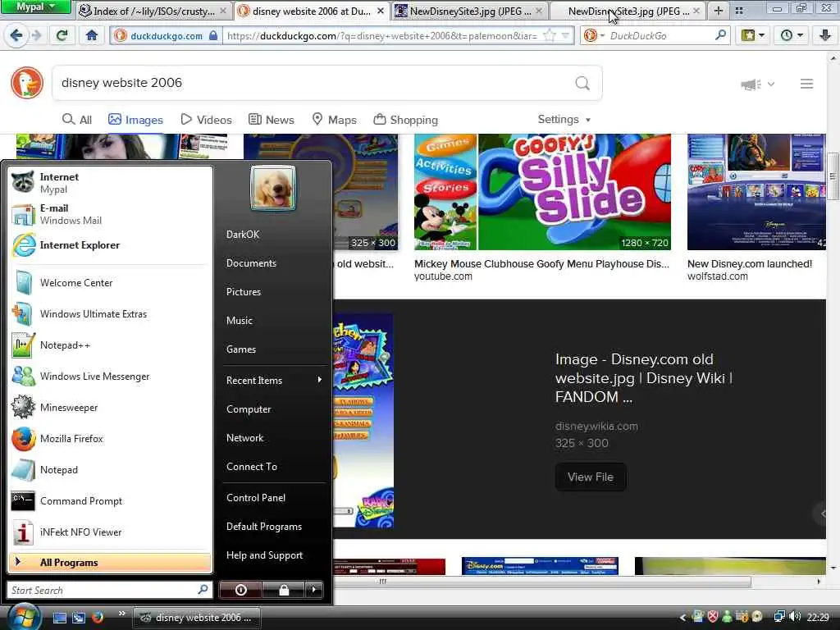Open search engine selector dropdown
This screenshot has height=630, width=840.
(594, 36)
